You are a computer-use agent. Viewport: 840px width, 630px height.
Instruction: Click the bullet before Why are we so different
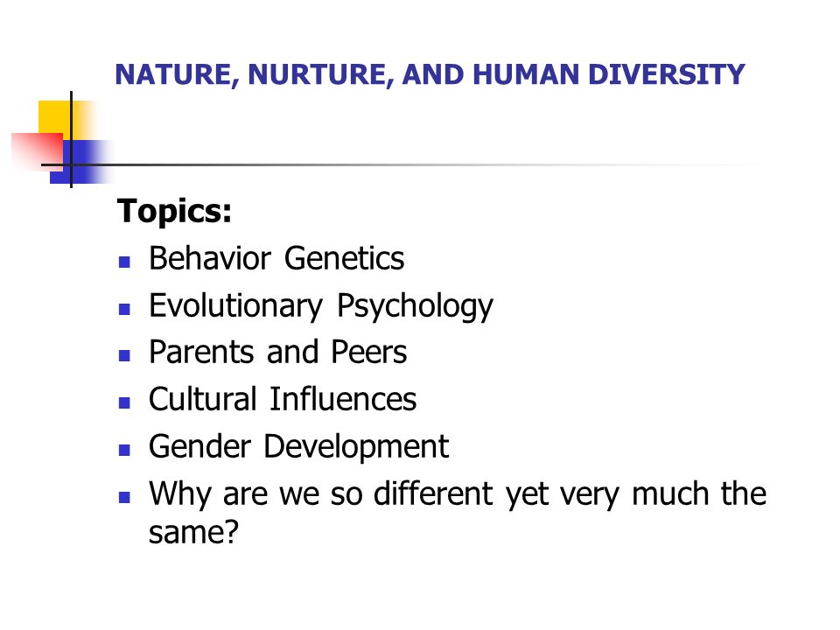[125, 497]
